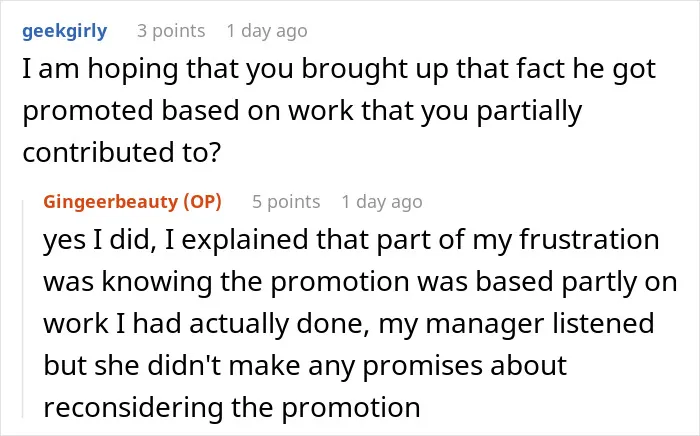Click the "5 points" score on OP's reply
This screenshot has height=436, width=700.
pos(286,202)
